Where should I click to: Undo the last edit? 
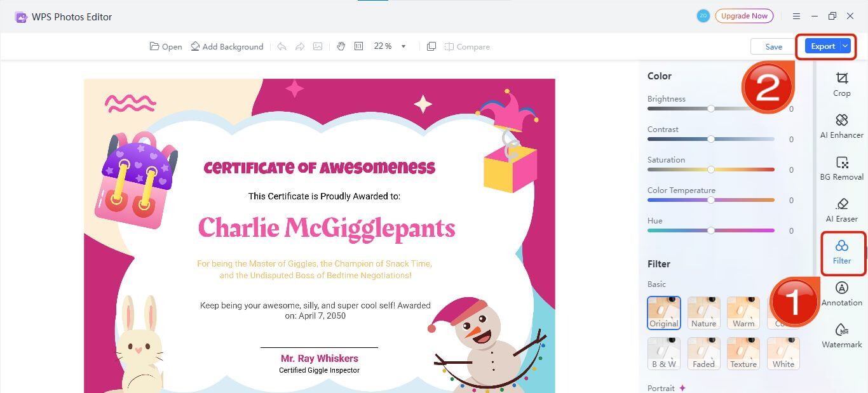(281, 46)
